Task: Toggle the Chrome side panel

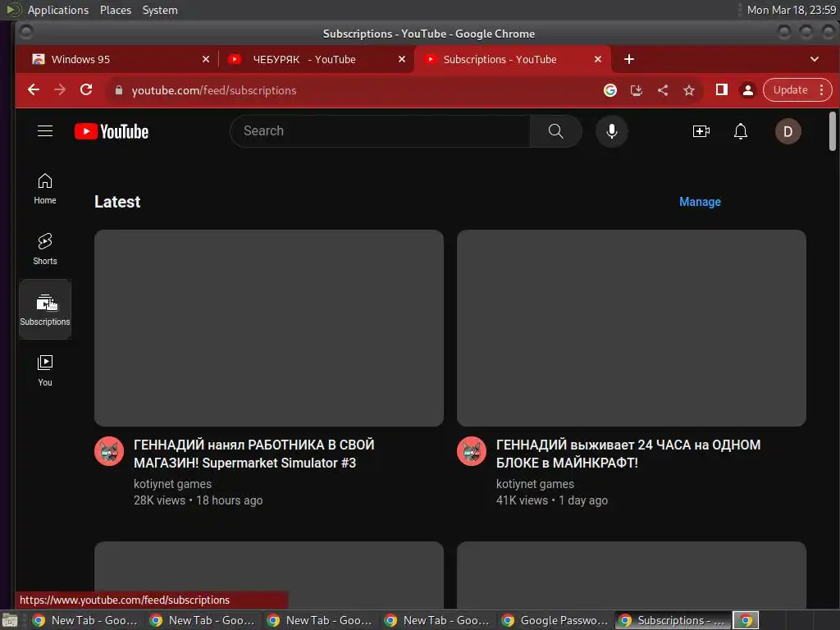Action: 722,89
